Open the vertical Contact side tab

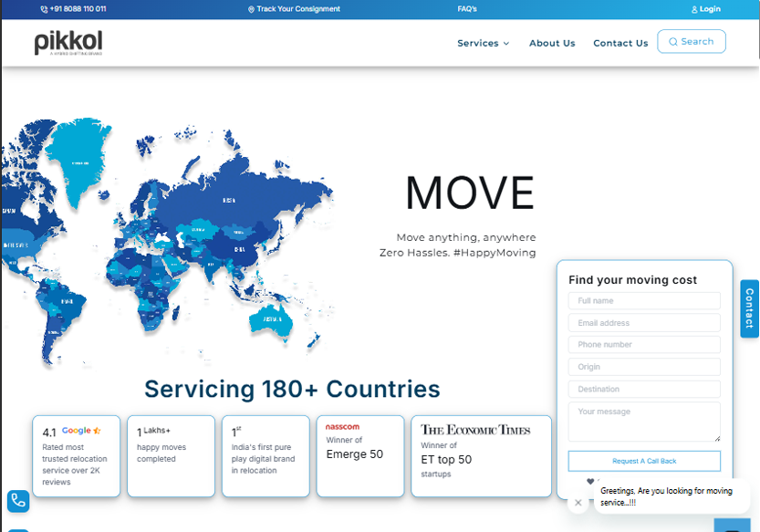pos(749,308)
